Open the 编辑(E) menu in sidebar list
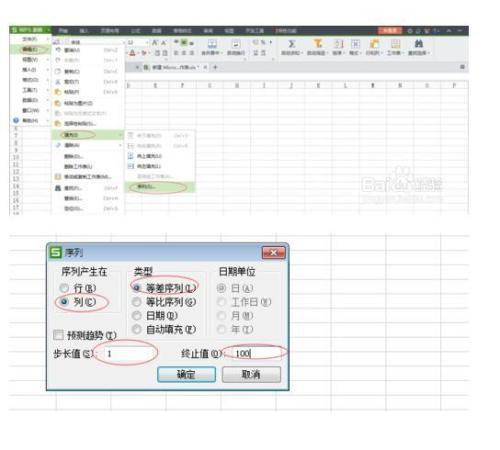Screen dimensions: 500x450 point(30,49)
